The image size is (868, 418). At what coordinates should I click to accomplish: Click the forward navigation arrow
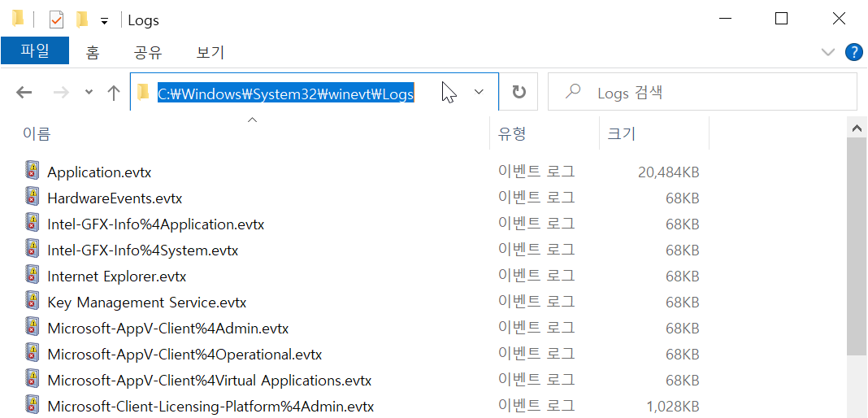click(61, 93)
